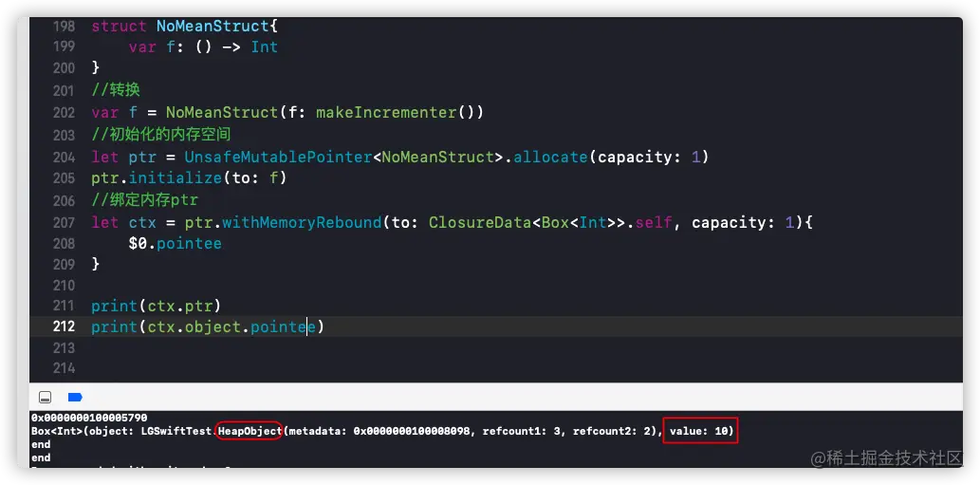Click line number 199 in gutter
The height and width of the screenshot is (485, 980).
click(x=65, y=47)
